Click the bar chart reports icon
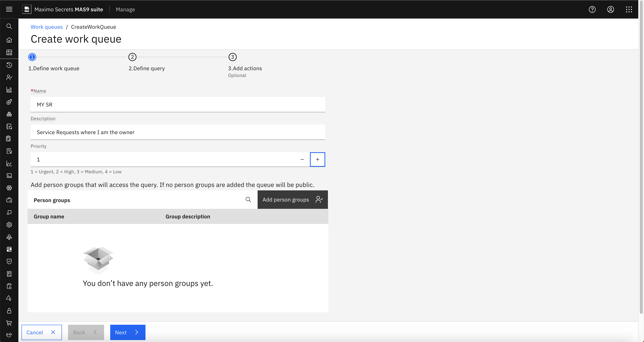Screen dimensions: 644x342 (9, 90)
